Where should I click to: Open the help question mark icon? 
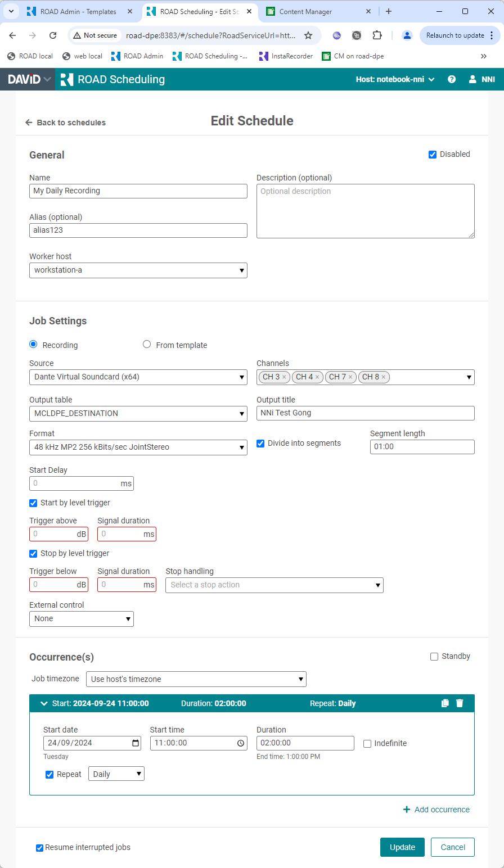pyautogui.click(x=452, y=79)
